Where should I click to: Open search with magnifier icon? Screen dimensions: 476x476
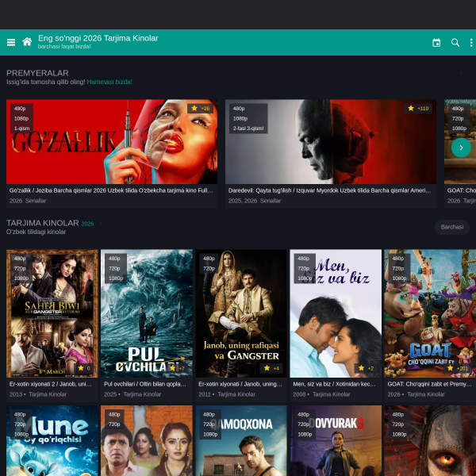[x=455, y=43]
